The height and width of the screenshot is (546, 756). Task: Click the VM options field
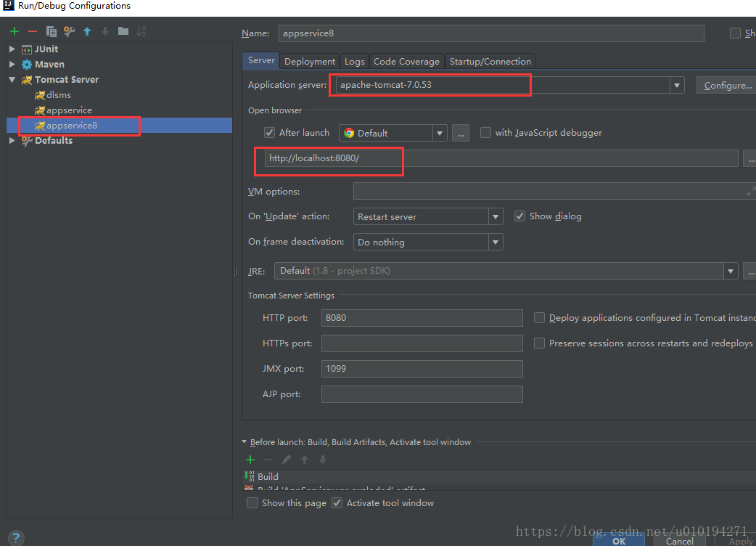pyautogui.click(x=554, y=191)
